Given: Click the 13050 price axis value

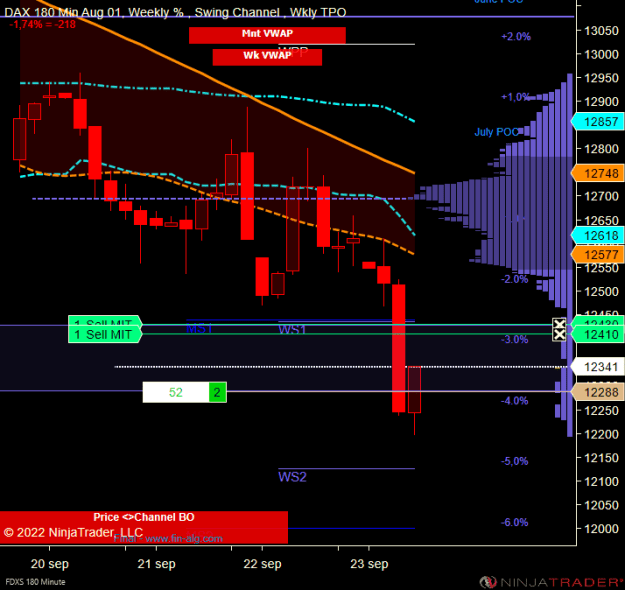Looking at the screenshot, I should (x=601, y=31).
